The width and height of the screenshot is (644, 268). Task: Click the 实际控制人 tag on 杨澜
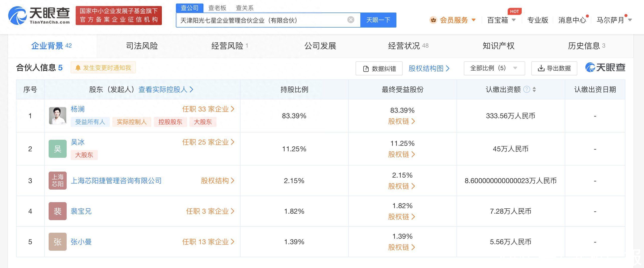point(132,122)
